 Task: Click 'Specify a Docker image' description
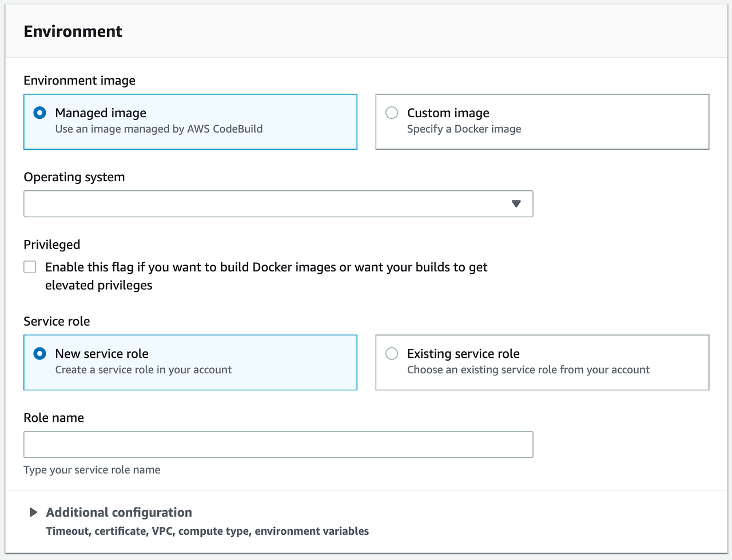(x=464, y=129)
